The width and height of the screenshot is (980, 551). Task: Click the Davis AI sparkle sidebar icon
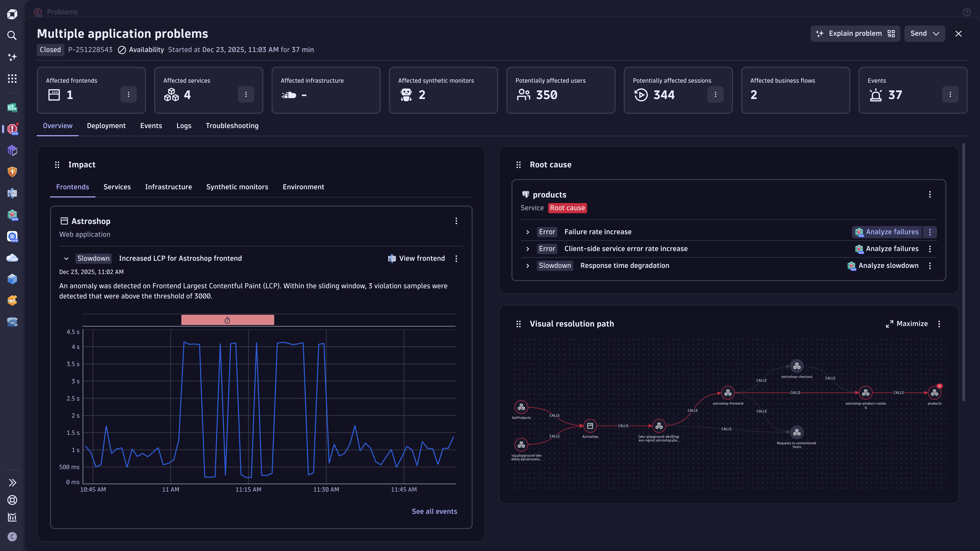[12, 57]
